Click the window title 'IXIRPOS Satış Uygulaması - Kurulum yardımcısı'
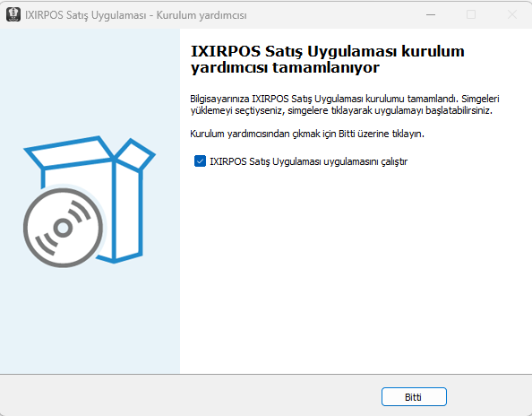Screen dimensions: 532x416 click(136, 15)
